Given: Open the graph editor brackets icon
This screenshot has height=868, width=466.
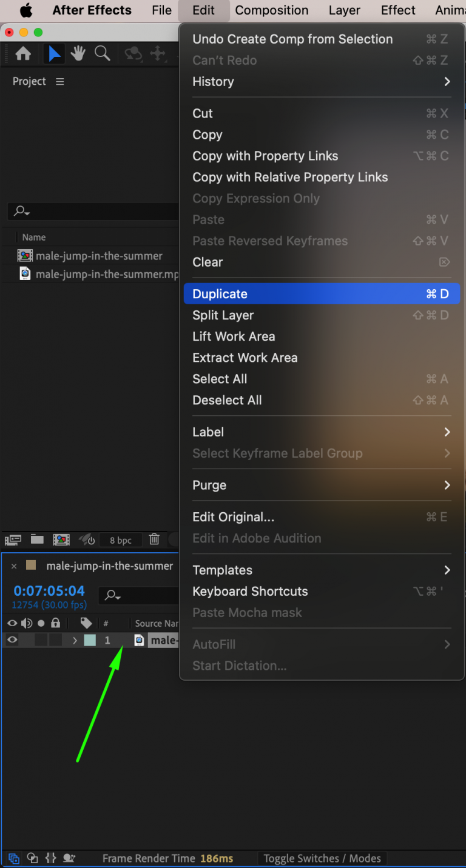Looking at the screenshot, I should click(51, 858).
